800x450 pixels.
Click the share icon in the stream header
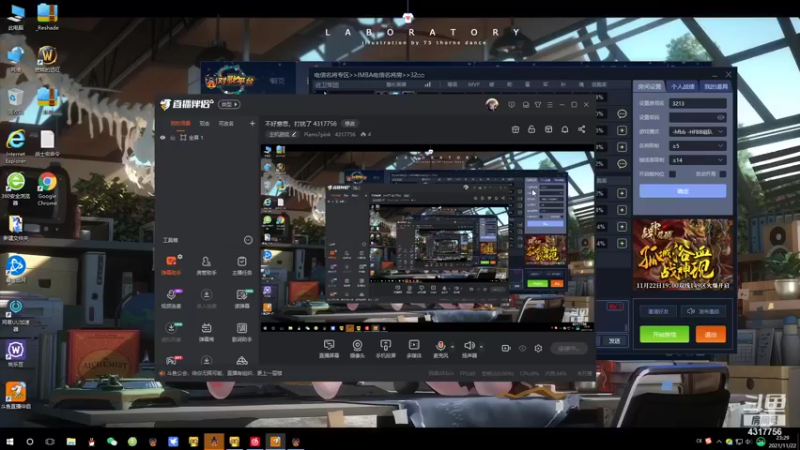582,129
